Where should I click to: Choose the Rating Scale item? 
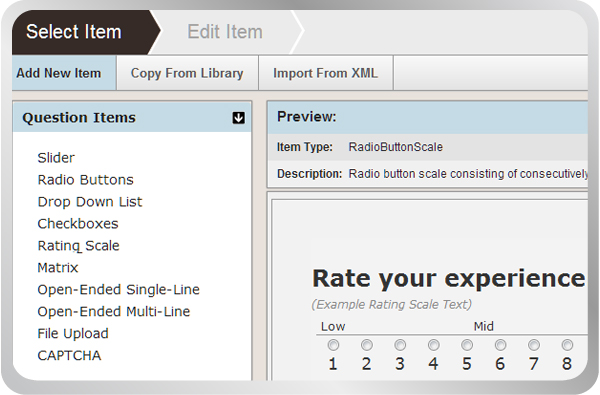click(78, 246)
